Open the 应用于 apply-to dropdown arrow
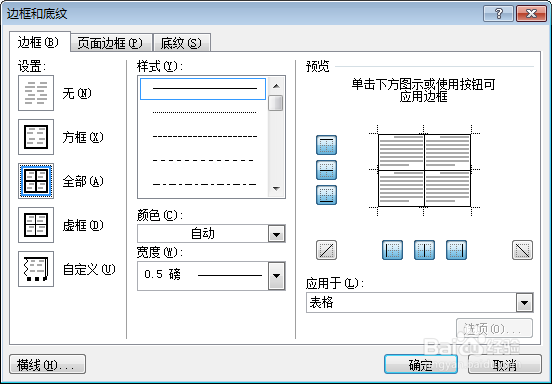 point(525,303)
